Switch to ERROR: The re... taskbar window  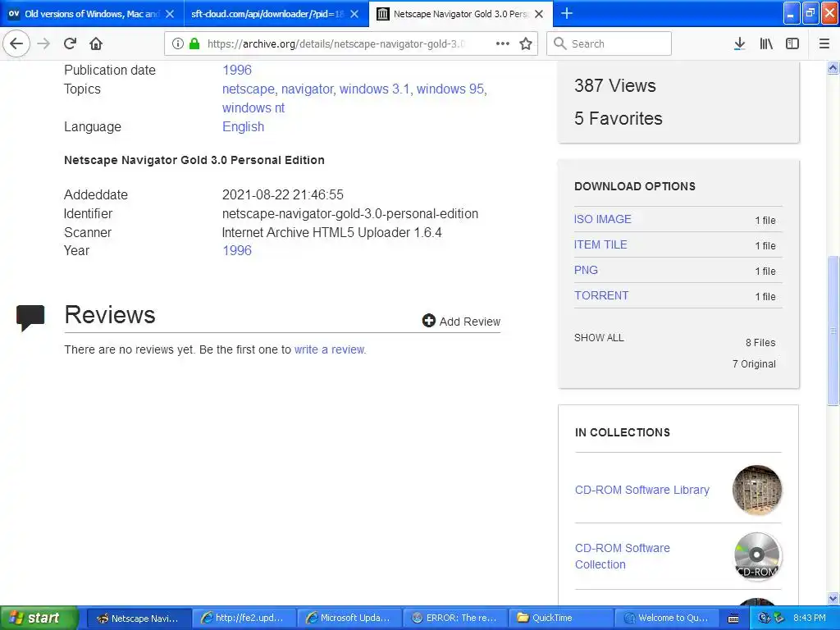pos(454,619)
